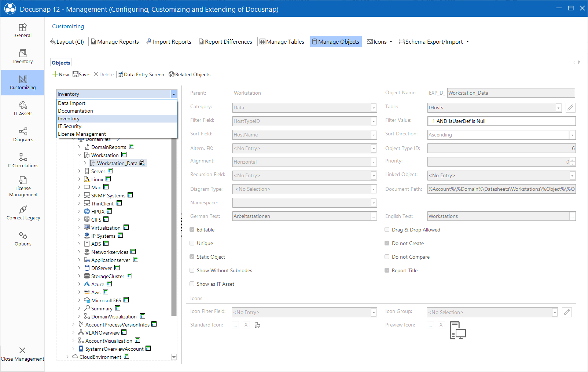Open Data Entry Screen
The image size is (588, 372).
[x=141, y=74]
